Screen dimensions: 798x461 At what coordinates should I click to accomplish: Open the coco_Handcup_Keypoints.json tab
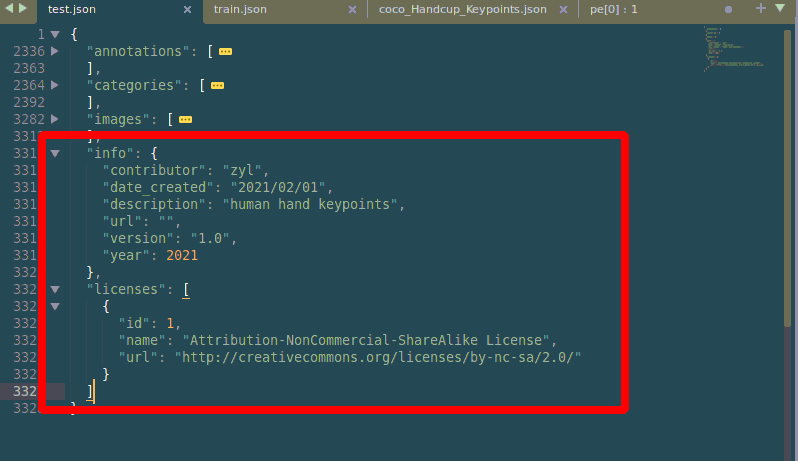462,9
